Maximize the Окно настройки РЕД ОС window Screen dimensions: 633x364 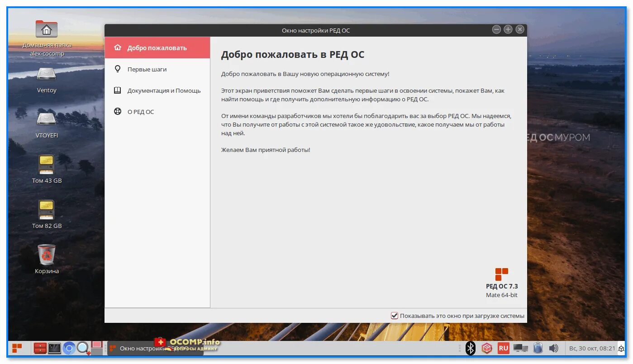[508, 29]
